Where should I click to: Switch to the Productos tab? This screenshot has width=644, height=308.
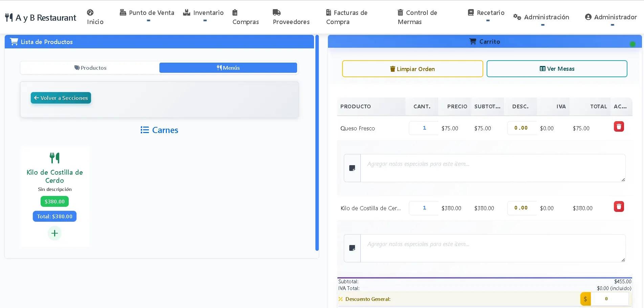90,68
